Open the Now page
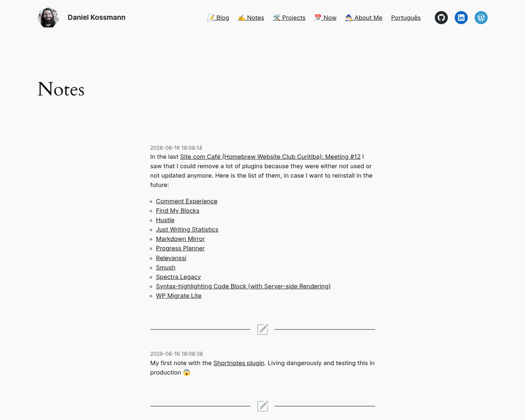The height and width of the screenshot is (420, 525). [x=325, y=18]
